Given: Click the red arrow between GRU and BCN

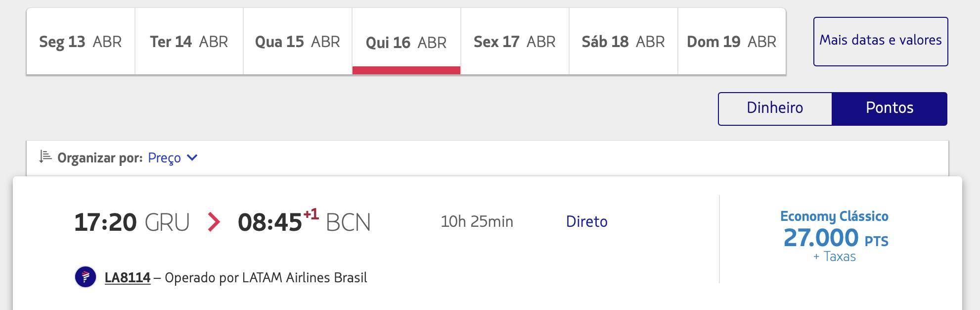Looking at the screenshot, I should click(214, 222).
